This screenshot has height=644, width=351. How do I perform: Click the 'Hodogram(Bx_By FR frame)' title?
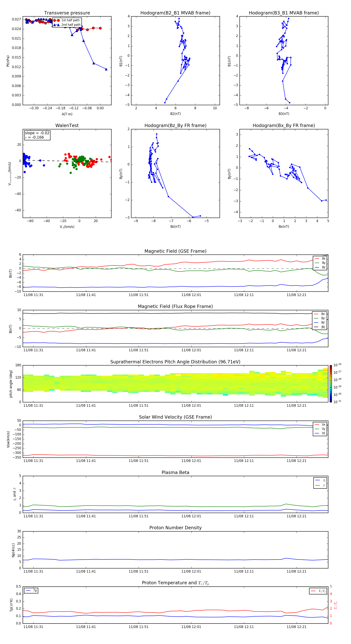point(284,125)
